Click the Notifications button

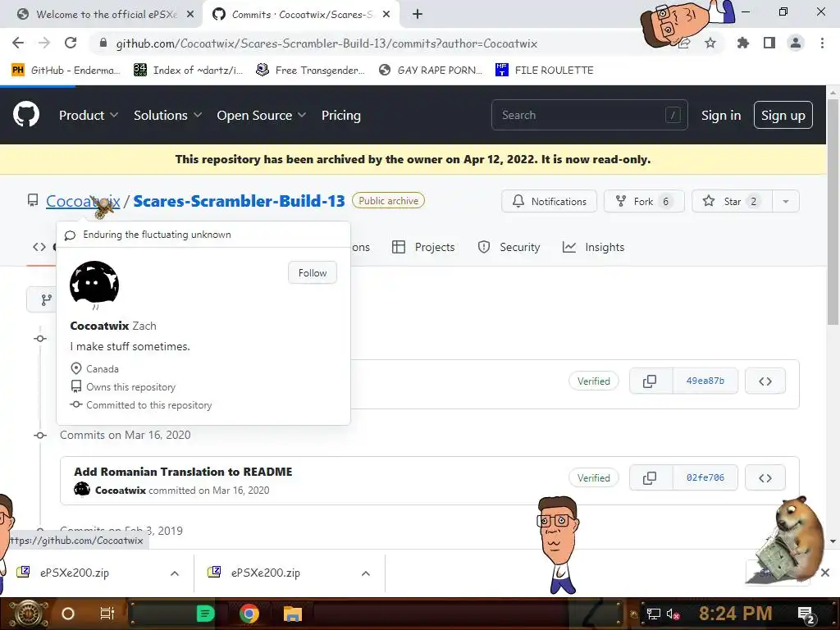(x=549, y=202)
